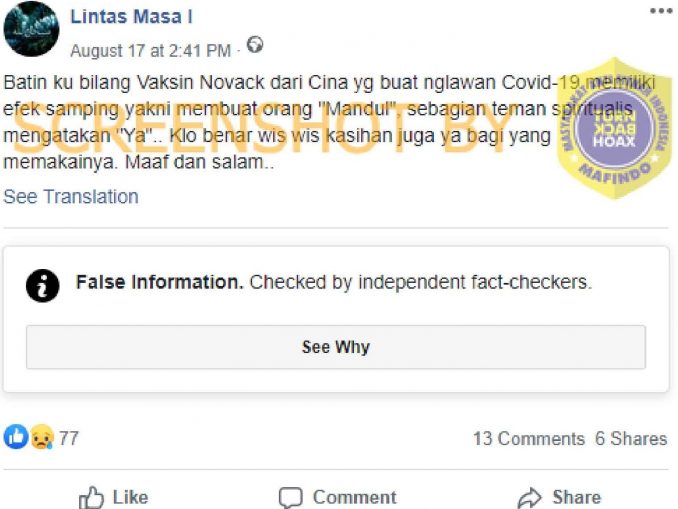The height and width of the screenshot is (509, 678).
Task: Open the three-dot post options menu
Action: pos(661,11)
